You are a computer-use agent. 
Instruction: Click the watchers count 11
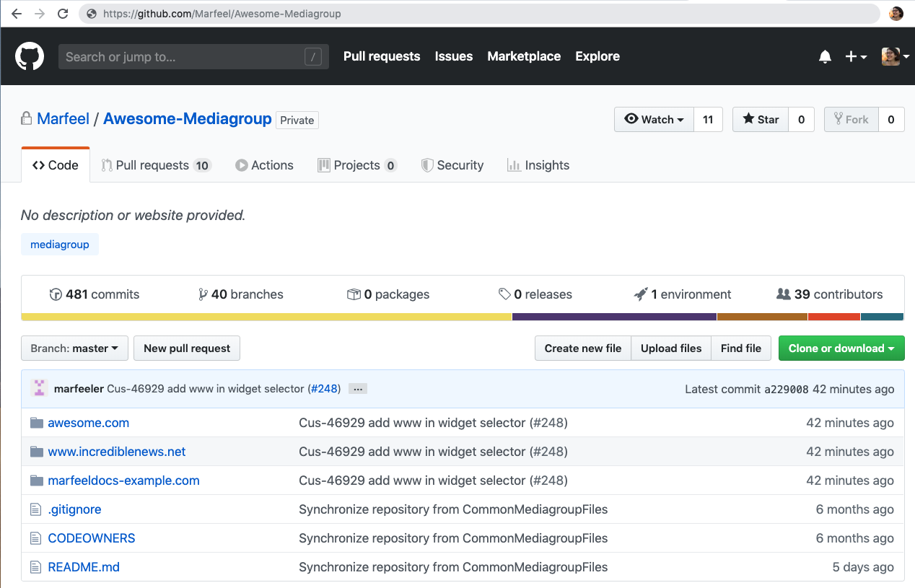[x=708, y=120]
